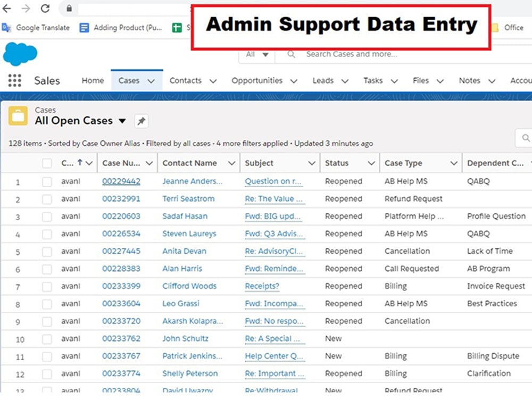Click the Lack of Time cell

[489, 251]
